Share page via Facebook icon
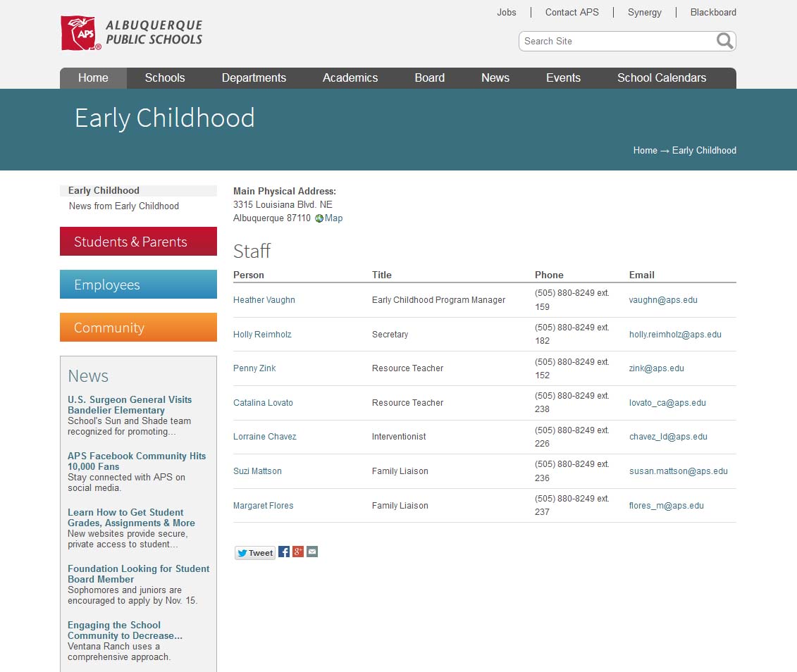 point(283,552)
